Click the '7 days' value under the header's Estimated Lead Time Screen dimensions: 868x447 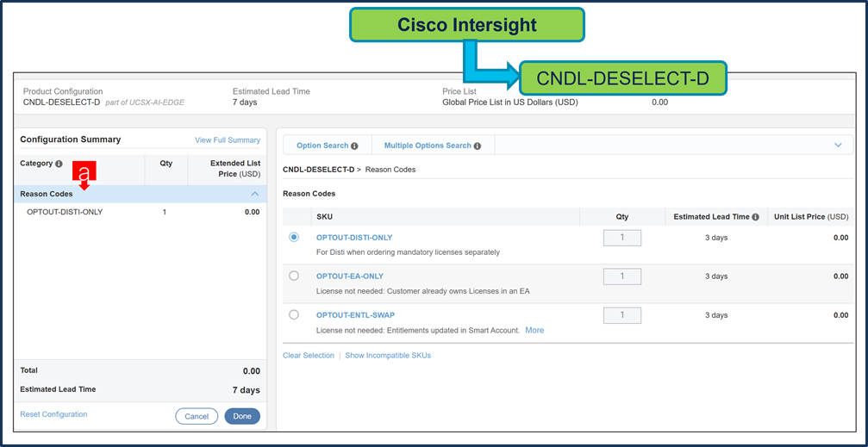(x=245, y=102)
